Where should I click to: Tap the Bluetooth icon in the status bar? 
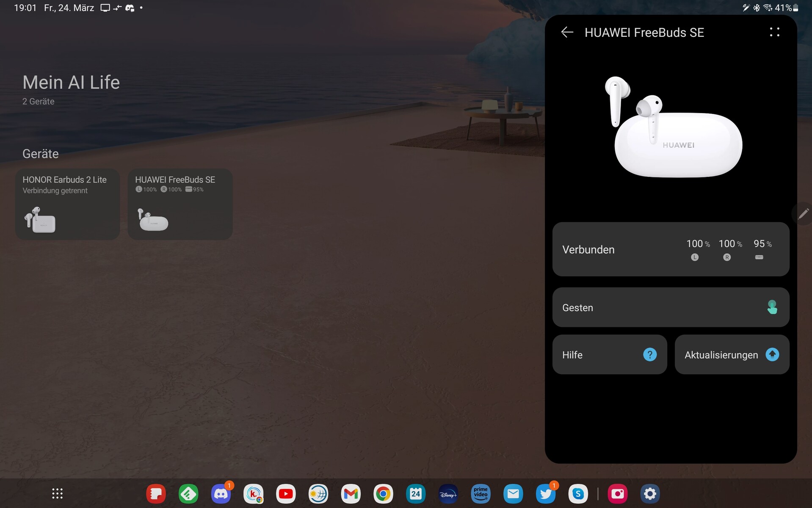757,8
